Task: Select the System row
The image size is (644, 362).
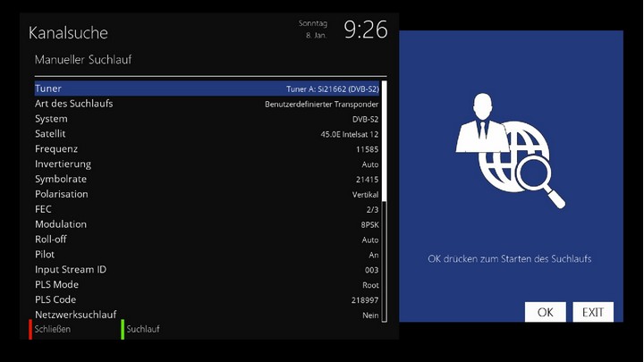Action: (x=207, y=119)
